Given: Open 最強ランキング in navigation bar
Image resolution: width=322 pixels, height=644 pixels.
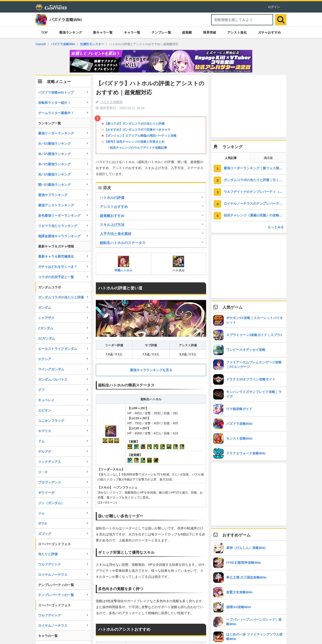Looking at the screenshot, I should point(71,33).
